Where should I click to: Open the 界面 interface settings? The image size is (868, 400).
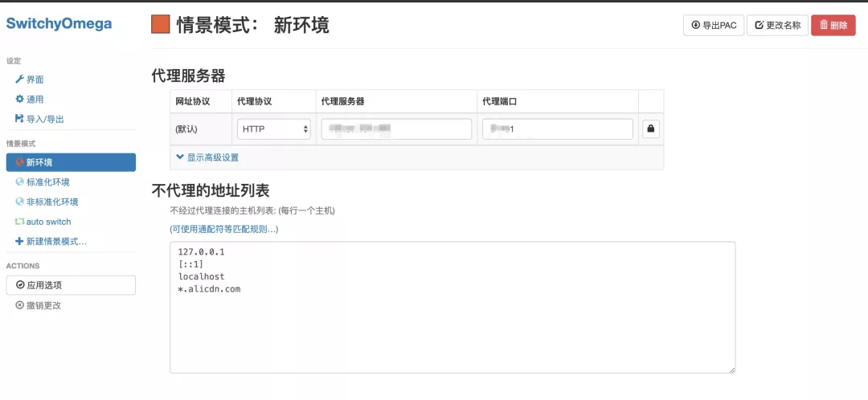pyautogui.click(x=30, y=80)
